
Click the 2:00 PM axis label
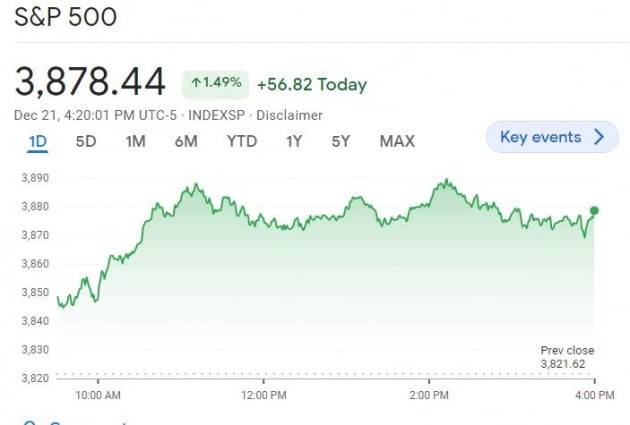[x=429, y=396]
